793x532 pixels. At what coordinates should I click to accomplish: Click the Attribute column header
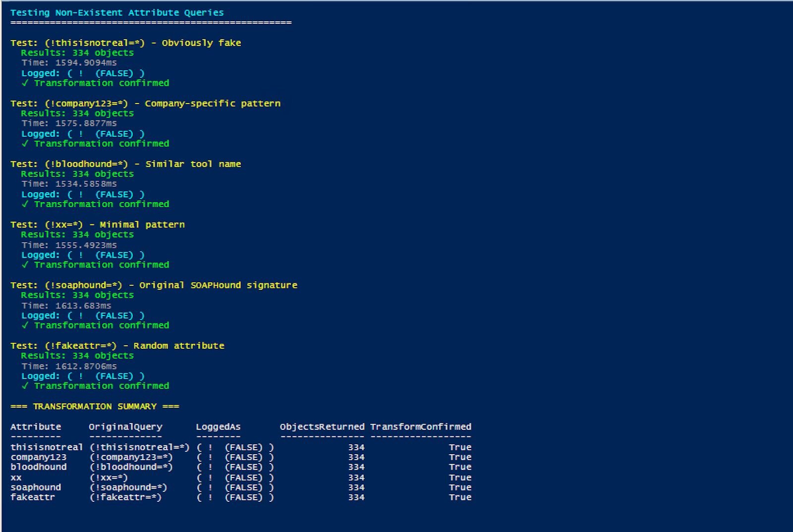pyautogui.click(x=36, y=427)
